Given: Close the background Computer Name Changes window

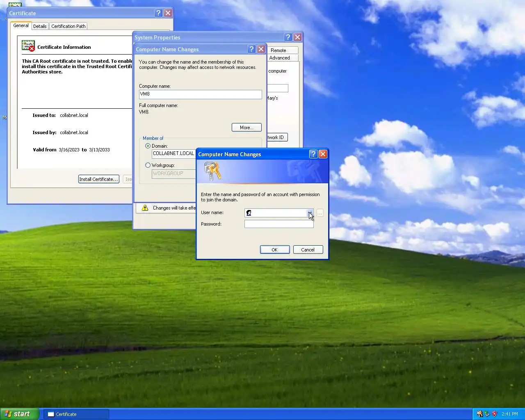Looking at the screenshot, I should [261, 49].
